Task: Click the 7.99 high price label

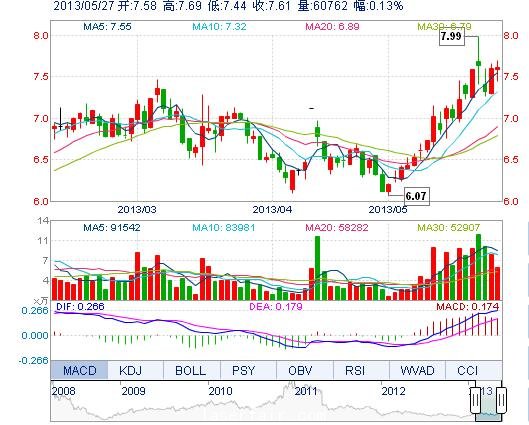Action: point(452,36)
